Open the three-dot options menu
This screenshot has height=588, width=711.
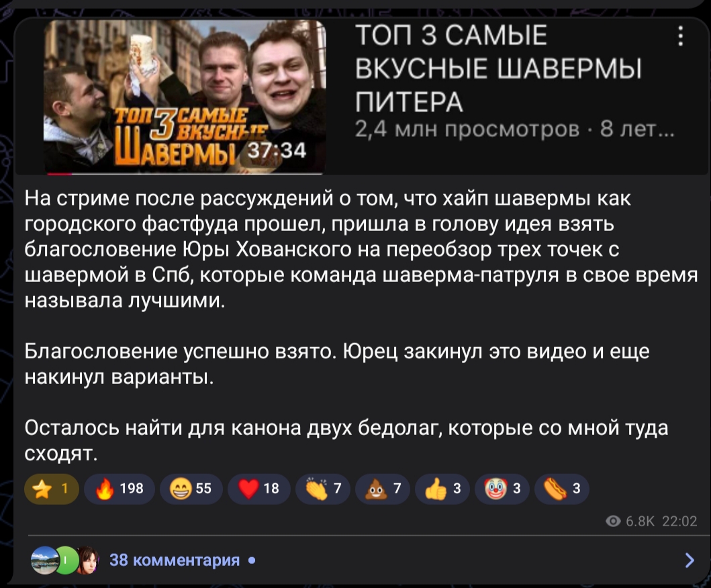[x=680, y=36]
